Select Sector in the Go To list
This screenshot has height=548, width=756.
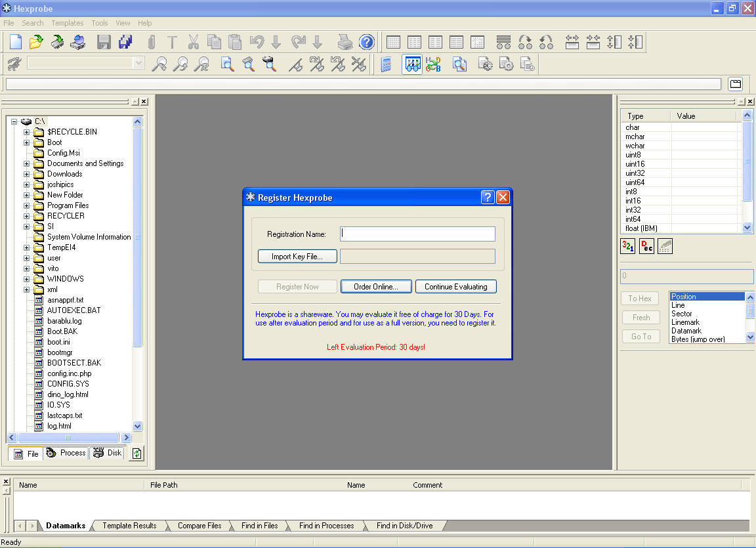coord(681,314)
